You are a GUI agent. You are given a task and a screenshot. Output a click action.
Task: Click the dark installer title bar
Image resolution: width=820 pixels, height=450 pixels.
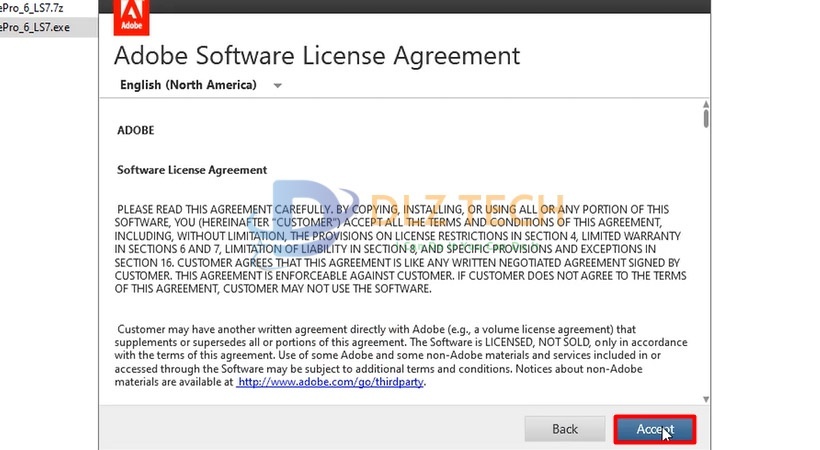pos(400,10)
